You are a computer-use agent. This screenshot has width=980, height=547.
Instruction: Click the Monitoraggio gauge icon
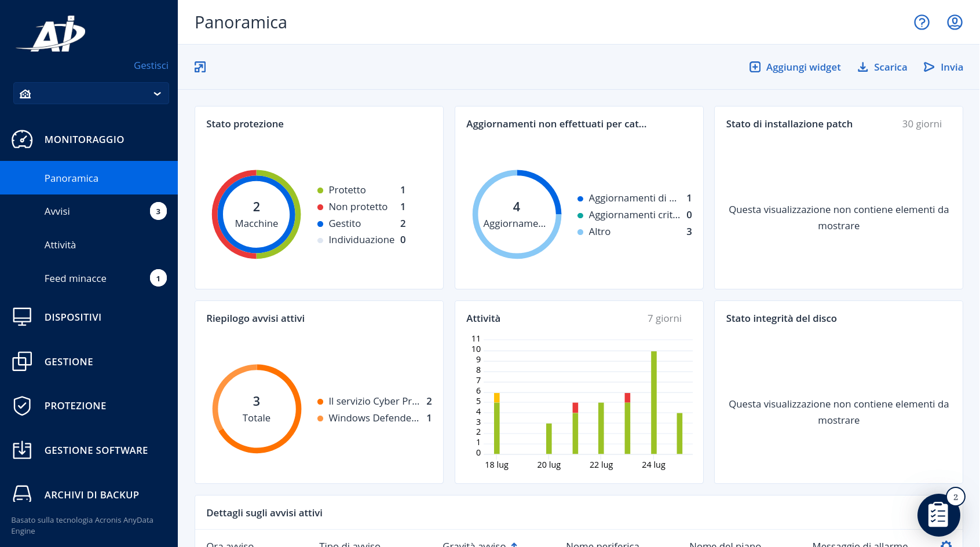22,139
